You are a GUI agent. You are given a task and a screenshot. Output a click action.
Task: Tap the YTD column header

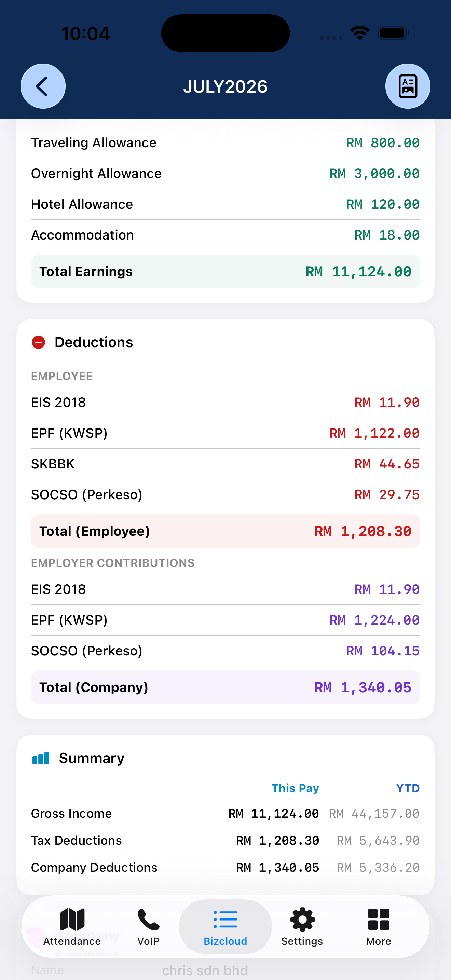point(408,788)
